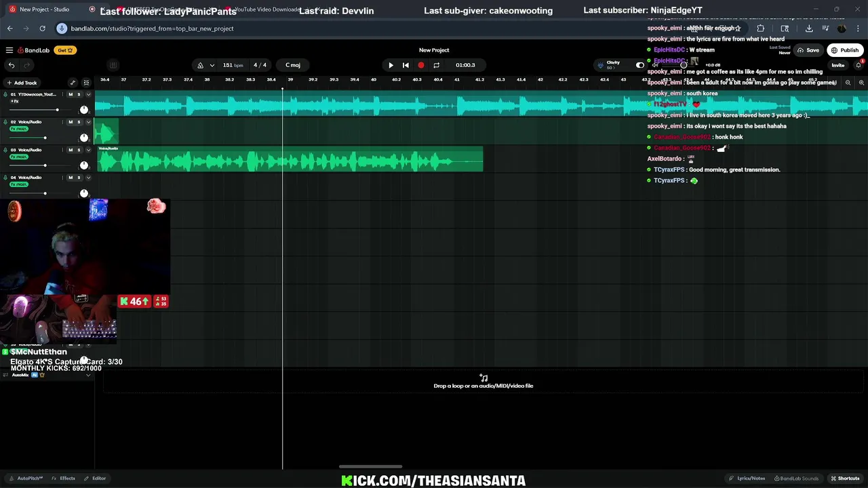The height and width of the screenshot is (488, 868).
Task: Open the automation tool icon
Action: pyautogui.click(x=73, y=83)
